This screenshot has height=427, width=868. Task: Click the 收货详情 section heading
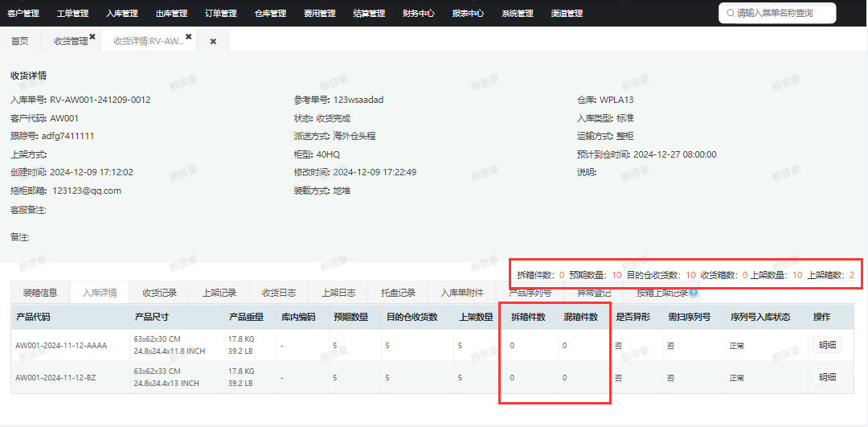[x=27, y=76]
